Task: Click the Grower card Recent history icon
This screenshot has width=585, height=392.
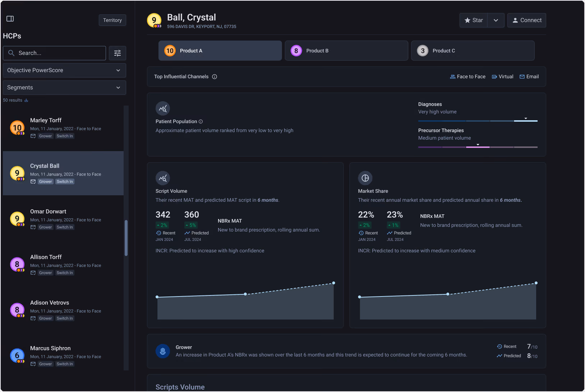Action: point(499,347)
